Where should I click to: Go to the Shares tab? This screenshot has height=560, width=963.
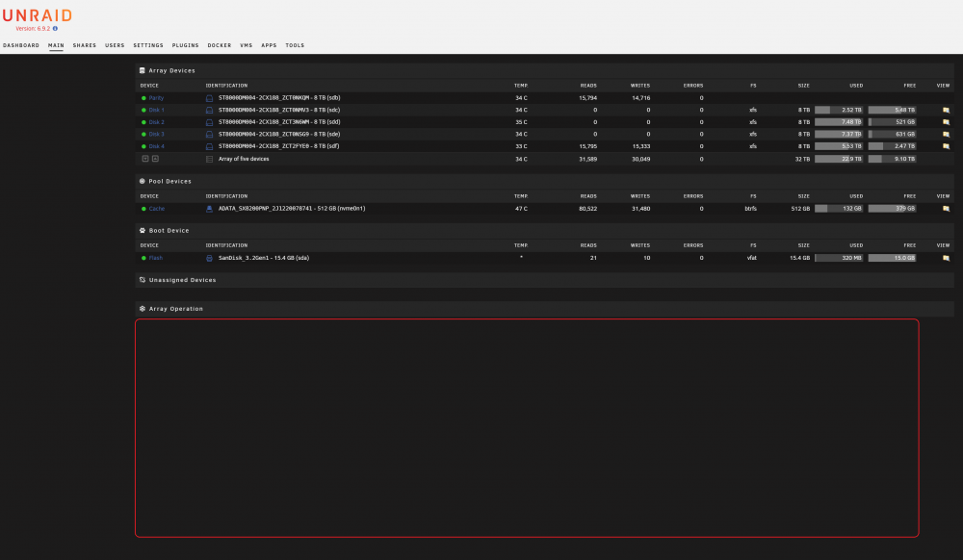pos(84,45)
